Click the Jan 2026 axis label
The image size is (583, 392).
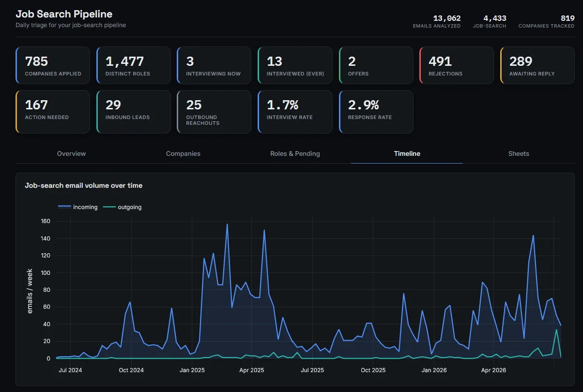pyautogui.click(x=434, y=370)
